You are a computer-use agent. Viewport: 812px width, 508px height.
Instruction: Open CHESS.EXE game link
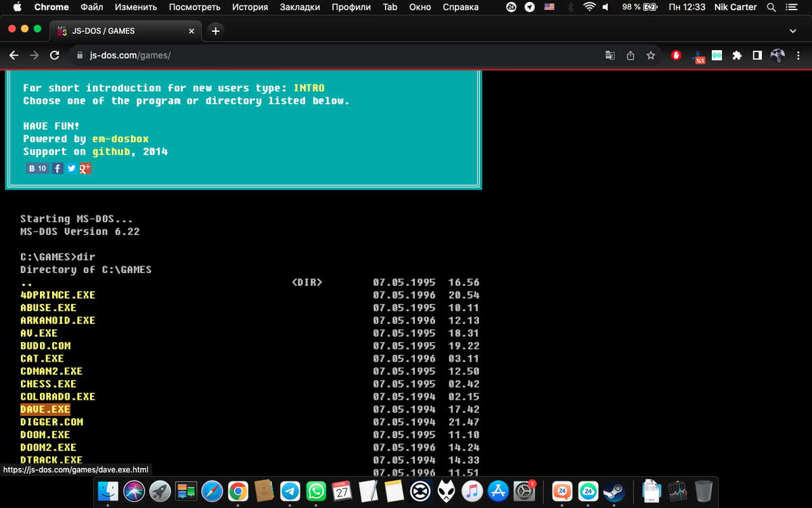pyautogui.click(x=48, y=384)
